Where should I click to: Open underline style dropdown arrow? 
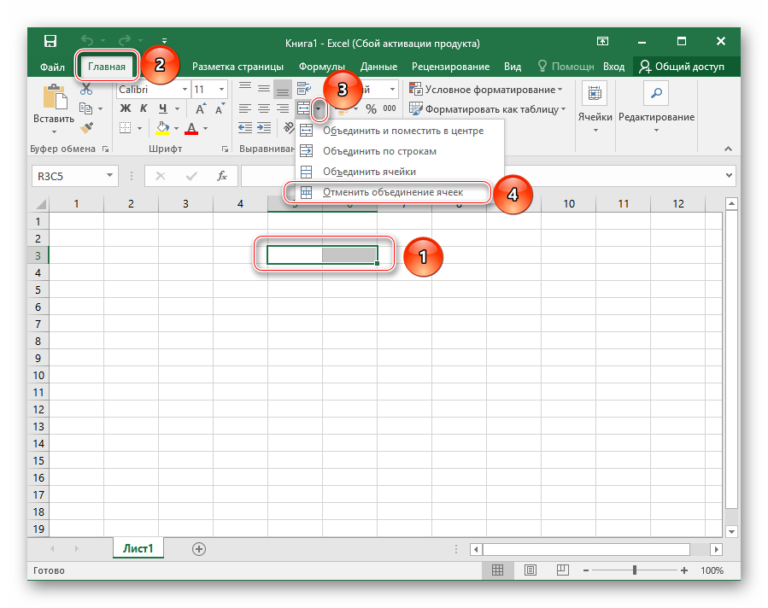pos(177,109)
